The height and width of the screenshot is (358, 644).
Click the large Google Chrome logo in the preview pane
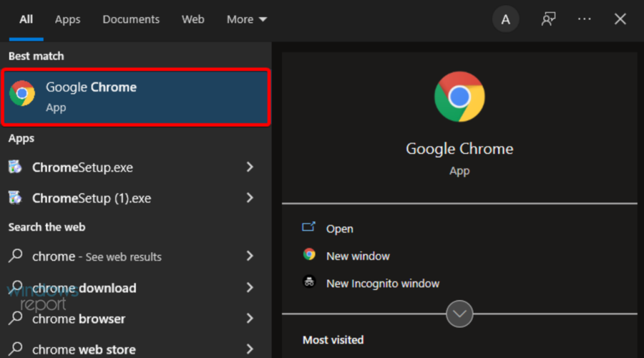click(459, 97)
